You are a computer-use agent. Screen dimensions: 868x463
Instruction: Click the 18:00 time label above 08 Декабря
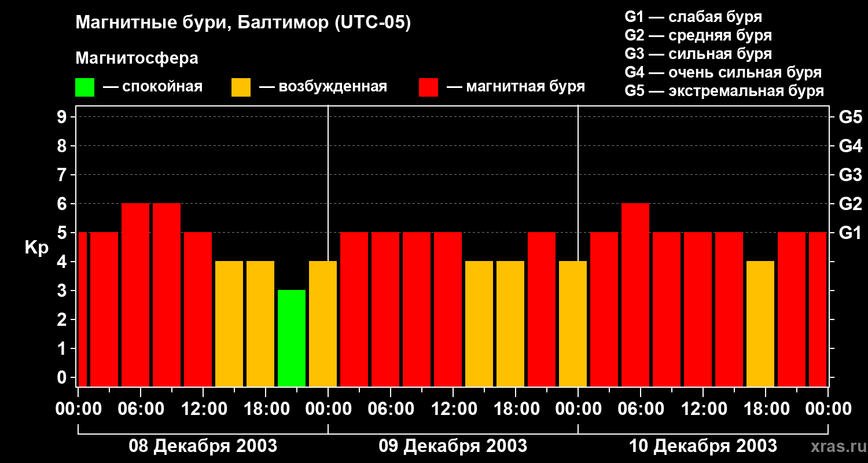click(x=266, y=409)
